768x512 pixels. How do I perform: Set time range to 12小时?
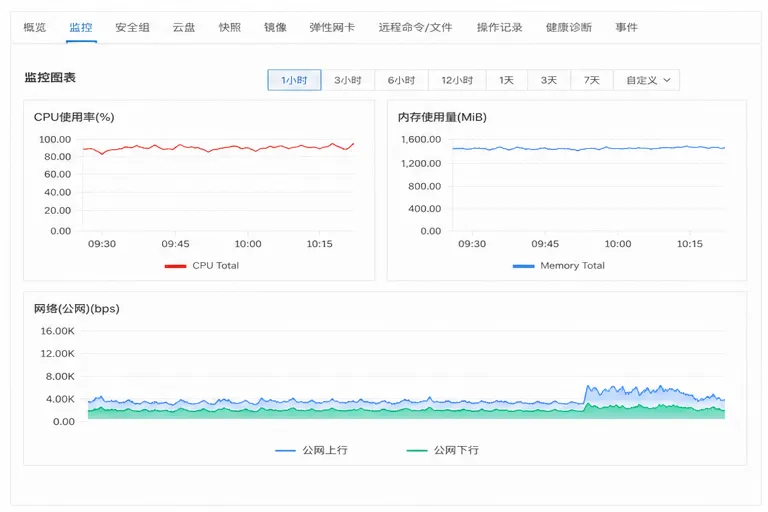pyautogui.click(x=457, y=80)
